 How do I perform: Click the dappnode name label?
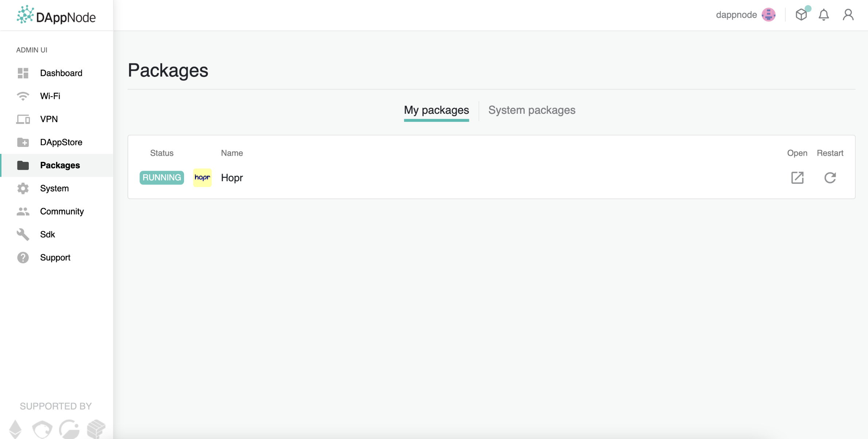[736, 15]
